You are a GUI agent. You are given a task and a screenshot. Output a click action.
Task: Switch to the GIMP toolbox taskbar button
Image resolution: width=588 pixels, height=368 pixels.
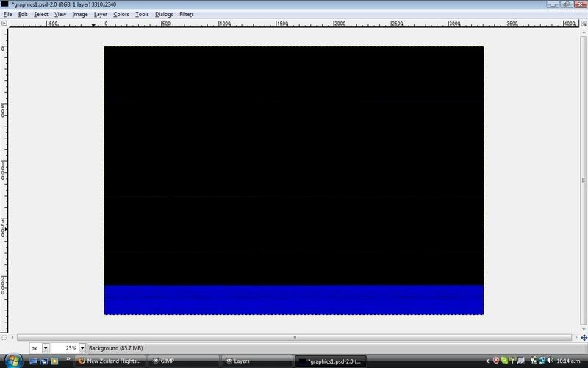184,361
